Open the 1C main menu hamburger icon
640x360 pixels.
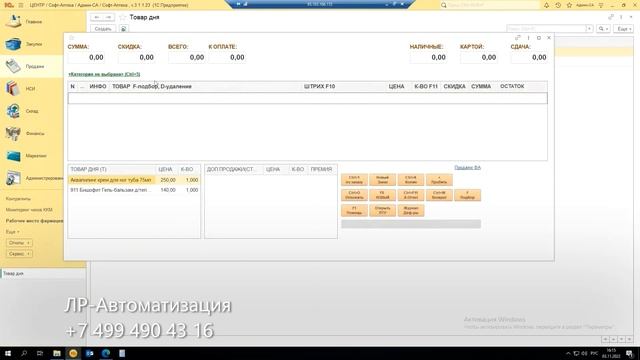pyautogui.click(x=21, y=5)
